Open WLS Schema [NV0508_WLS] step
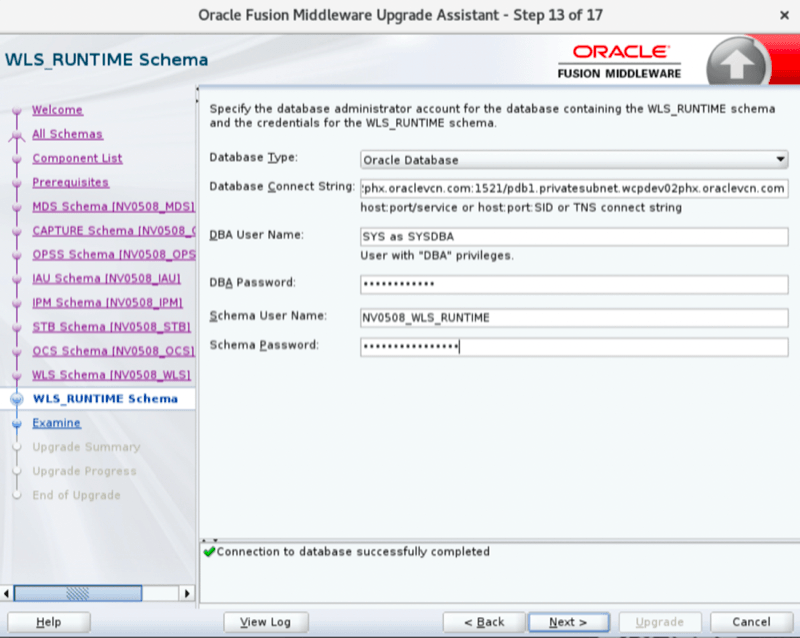 click(x=111, y=375)
